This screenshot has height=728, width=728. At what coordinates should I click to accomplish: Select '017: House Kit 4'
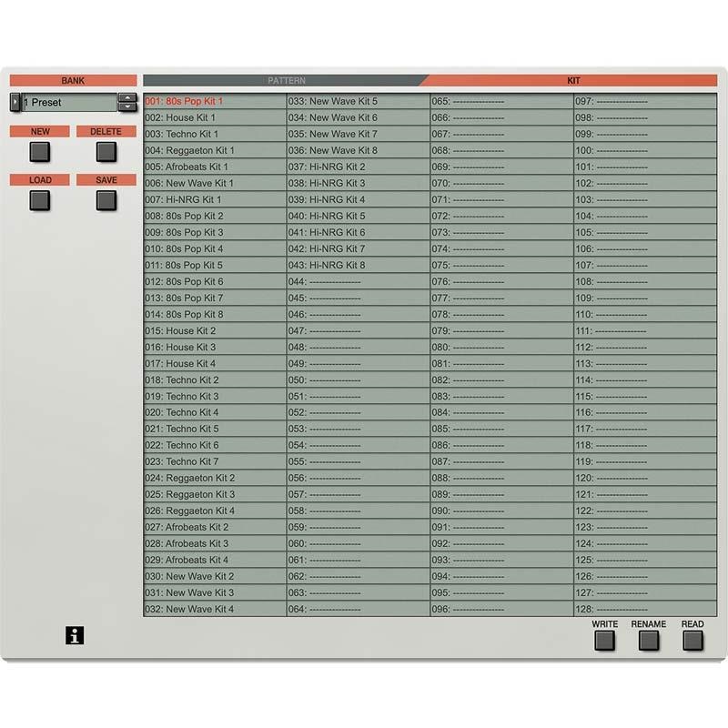[215, 363]
